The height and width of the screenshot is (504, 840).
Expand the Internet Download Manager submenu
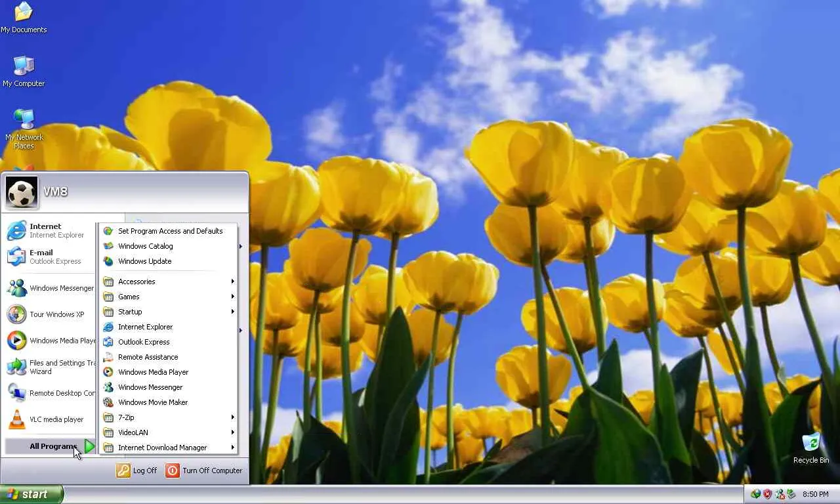point(168,448)
